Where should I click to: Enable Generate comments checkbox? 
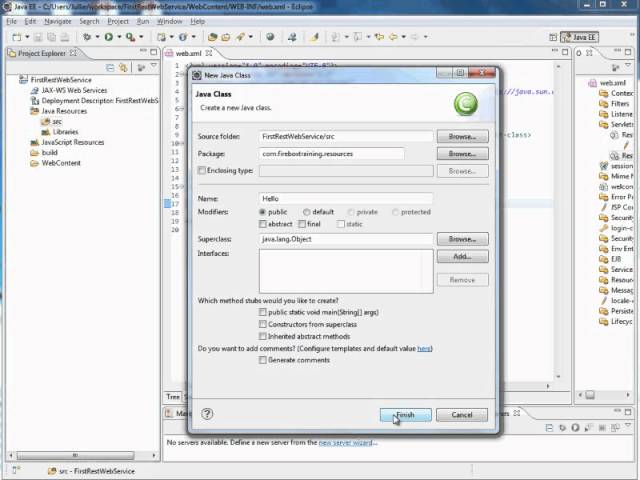click(x=263, y=360)
